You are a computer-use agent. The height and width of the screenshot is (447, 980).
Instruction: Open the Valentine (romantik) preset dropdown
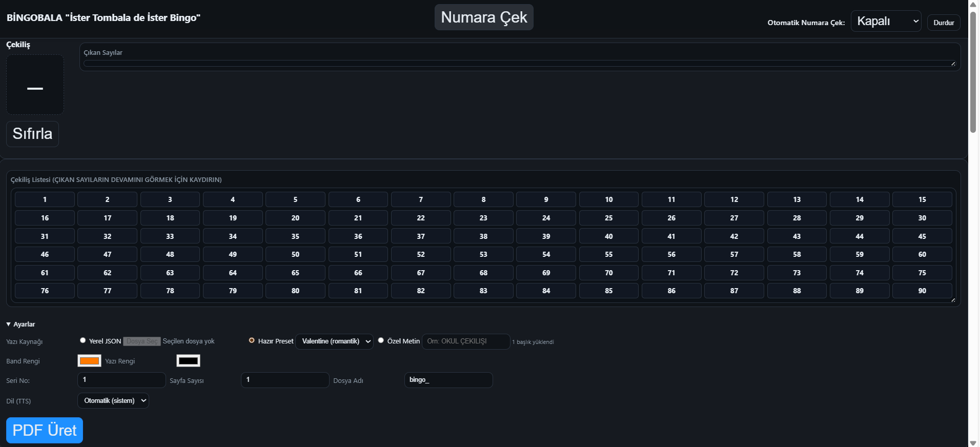335,341
